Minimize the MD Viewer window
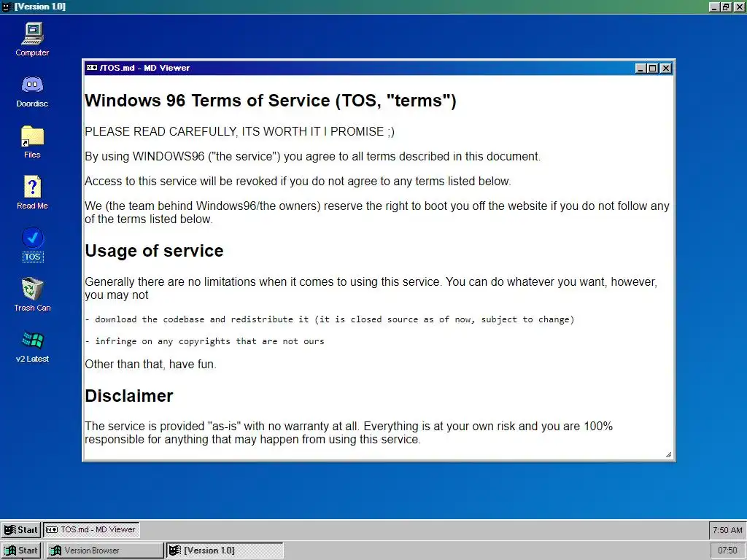The image size is (747, 560). (641, 68)
